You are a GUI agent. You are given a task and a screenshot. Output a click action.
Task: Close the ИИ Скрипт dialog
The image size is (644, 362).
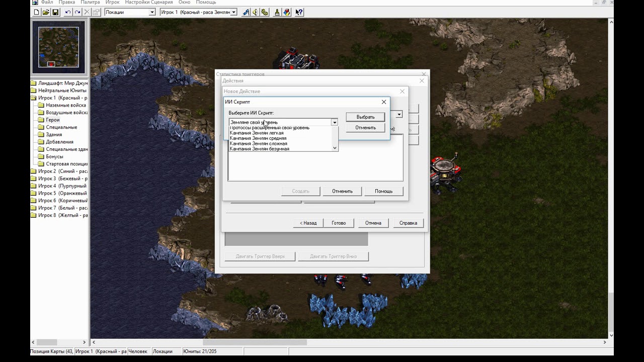tap(384, 102)
